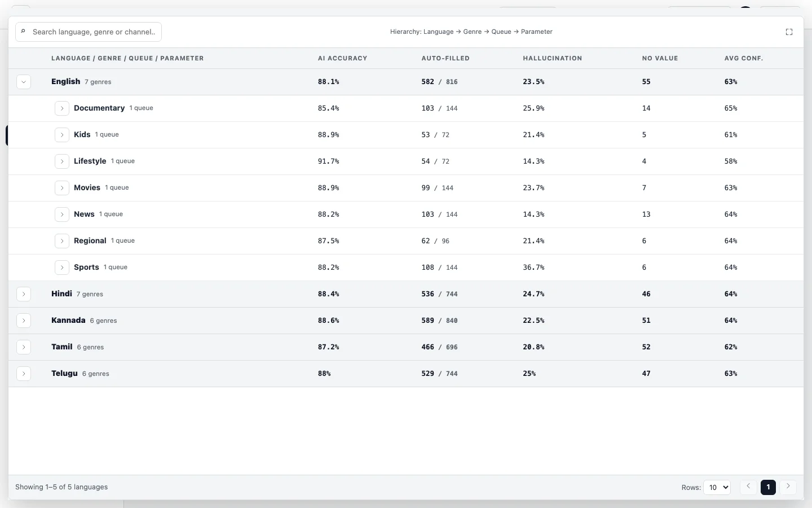This screenshot has height=508, width=812.
Task: Click Documentary no value count 14
Action: click(x=646, y=108)
